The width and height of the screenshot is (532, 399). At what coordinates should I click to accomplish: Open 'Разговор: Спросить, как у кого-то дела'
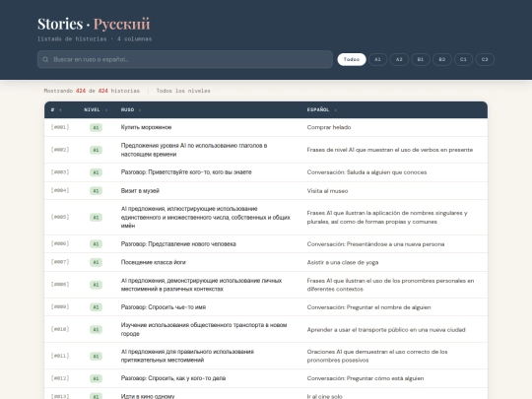[173, 378]
